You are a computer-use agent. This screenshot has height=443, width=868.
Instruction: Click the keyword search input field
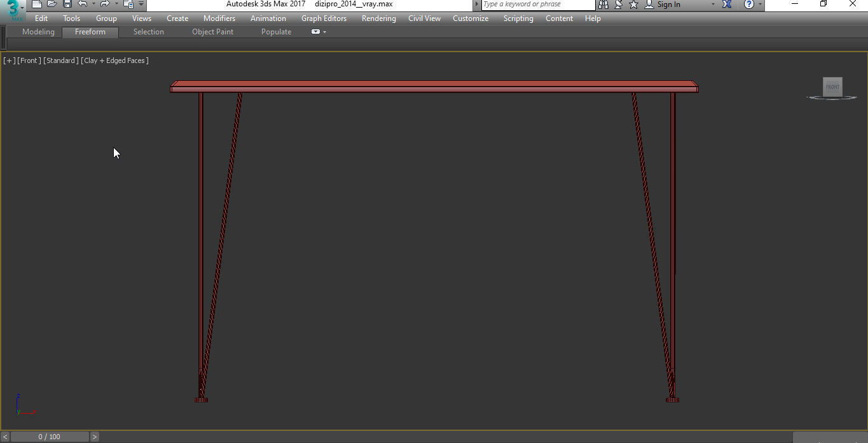[538, 4]
